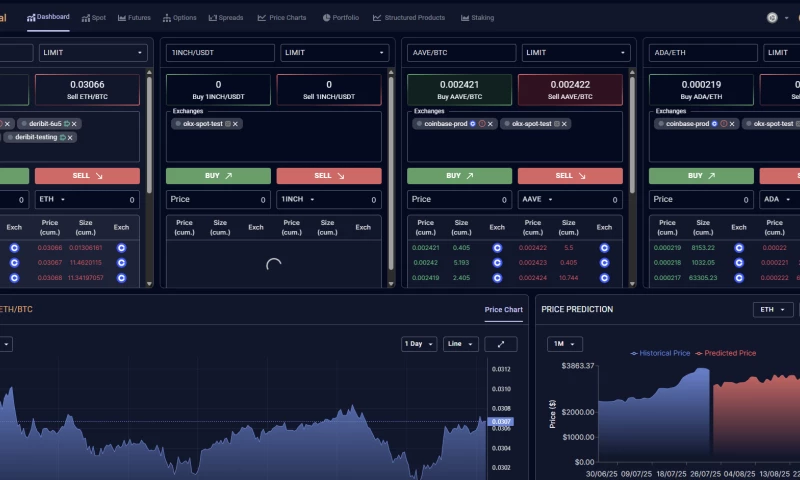
Task: Open the AAVE currency dropdown
Action: point(538,199)
